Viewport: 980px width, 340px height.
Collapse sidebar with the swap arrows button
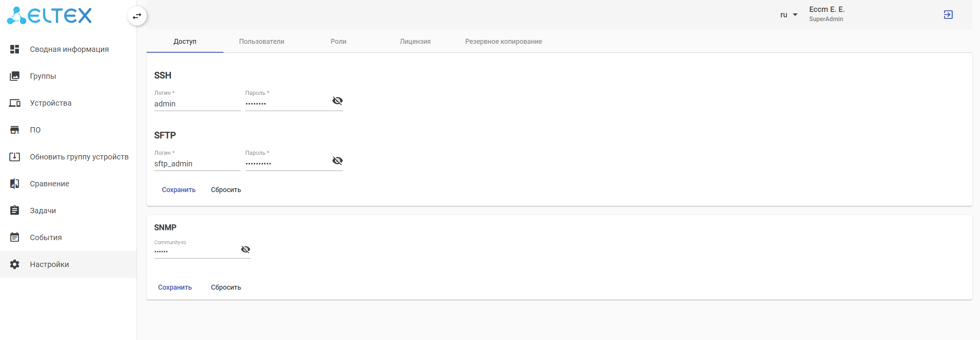[137, 16]
